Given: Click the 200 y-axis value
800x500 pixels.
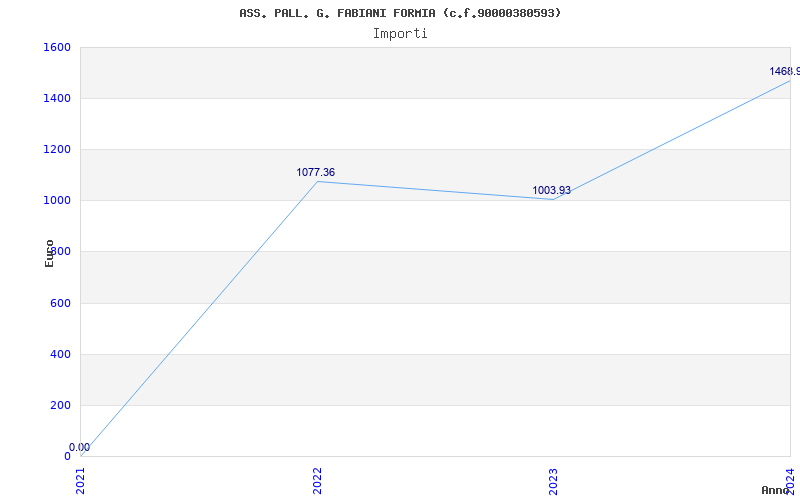Looking at the screenshot, I should click(x=60, y=405).
